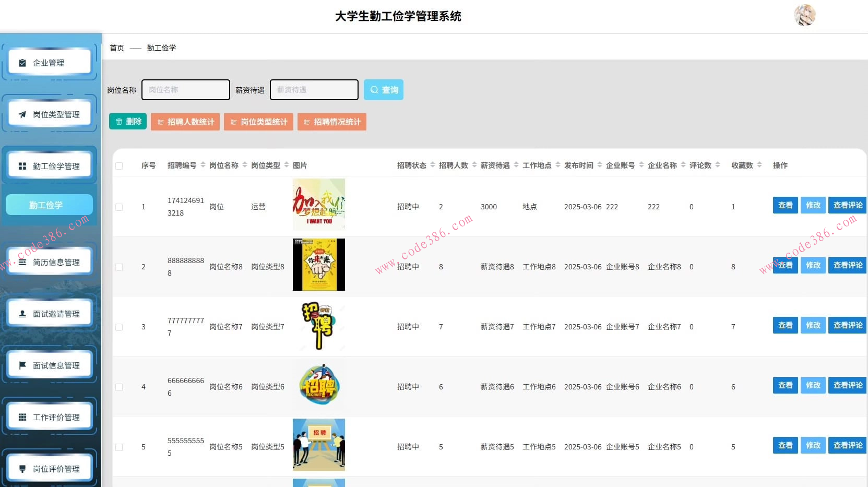The height and width of the screenshot is (487, 868).
Task: Open the user avatar in the top right corner
Action: pyautogui.click(x=805, y=16)
